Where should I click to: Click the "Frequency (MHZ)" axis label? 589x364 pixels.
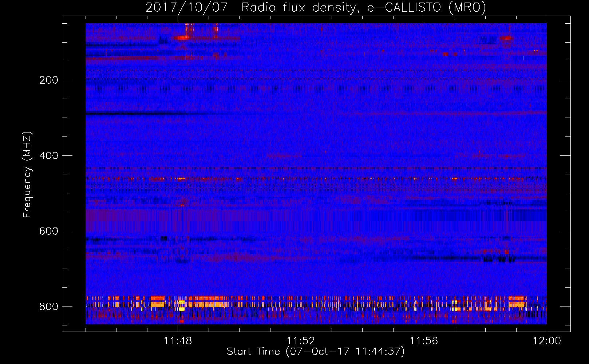[27, 174]
